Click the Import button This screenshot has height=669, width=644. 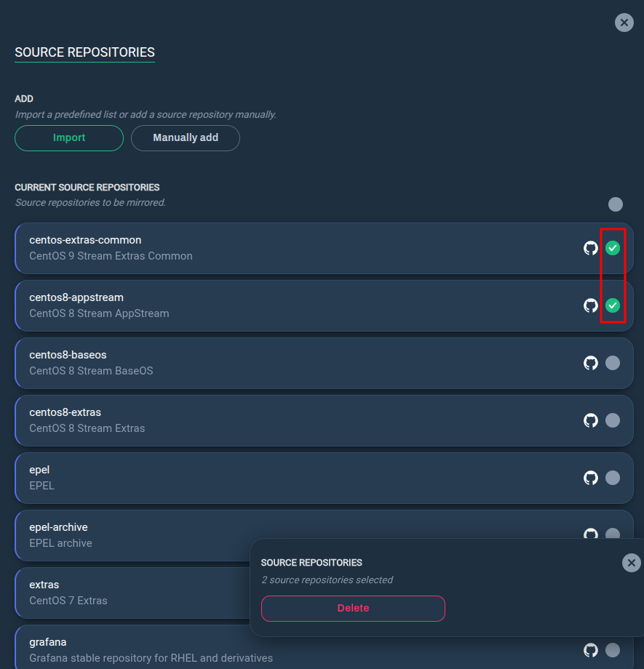click(69, 138)
